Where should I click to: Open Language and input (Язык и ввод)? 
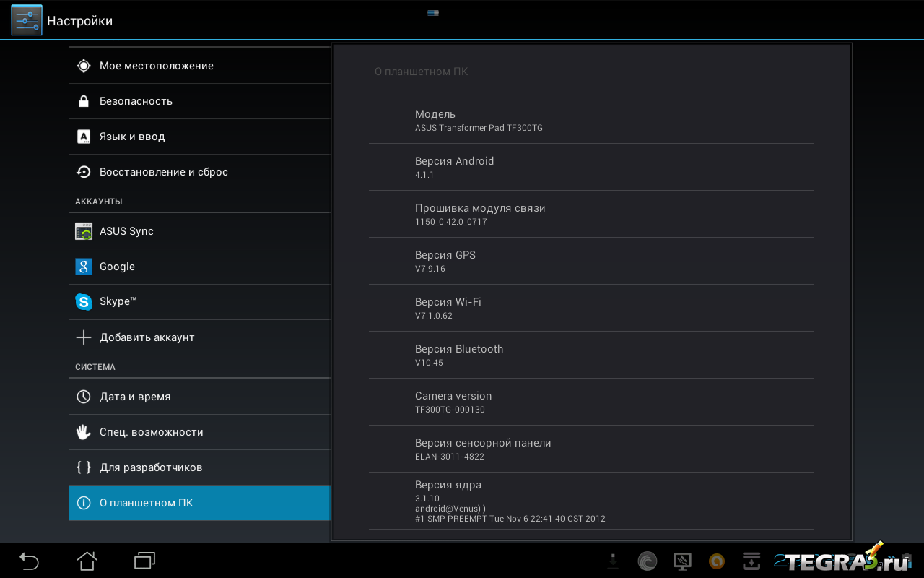tap(200, 137)
